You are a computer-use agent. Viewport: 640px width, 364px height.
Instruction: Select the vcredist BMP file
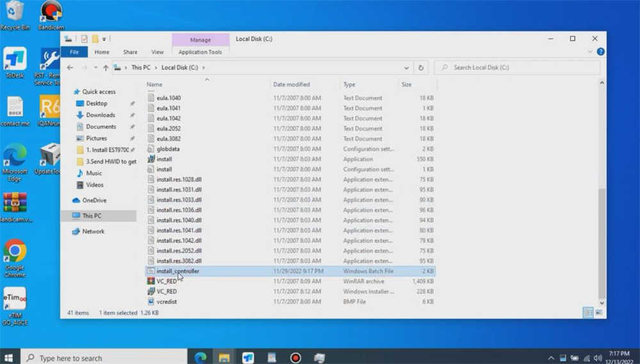(x=166, y=302)
